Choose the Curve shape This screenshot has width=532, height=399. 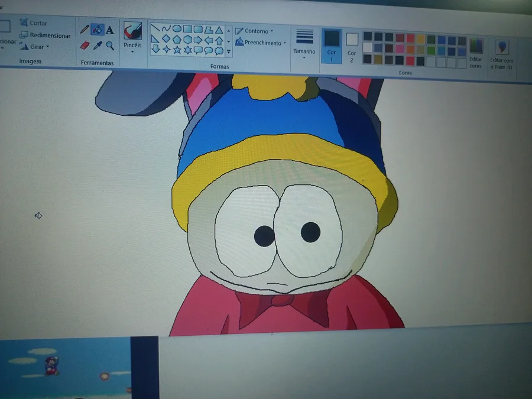tap(166, 28)
